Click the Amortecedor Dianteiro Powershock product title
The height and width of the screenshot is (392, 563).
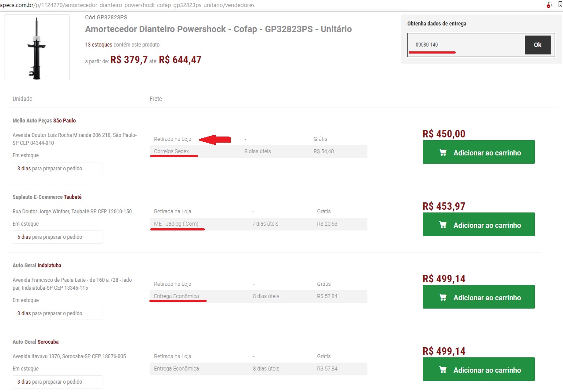[218, 29]
